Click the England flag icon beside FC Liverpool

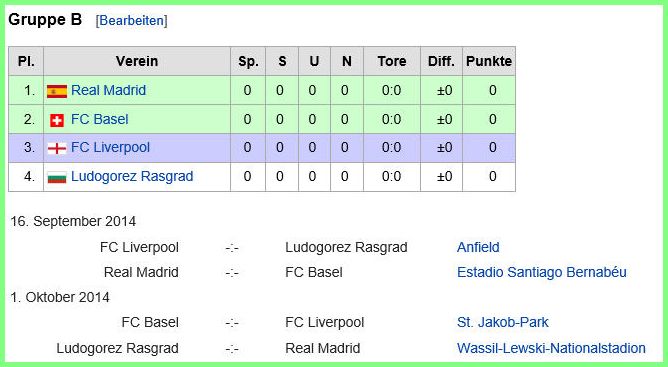click(57, 148)
